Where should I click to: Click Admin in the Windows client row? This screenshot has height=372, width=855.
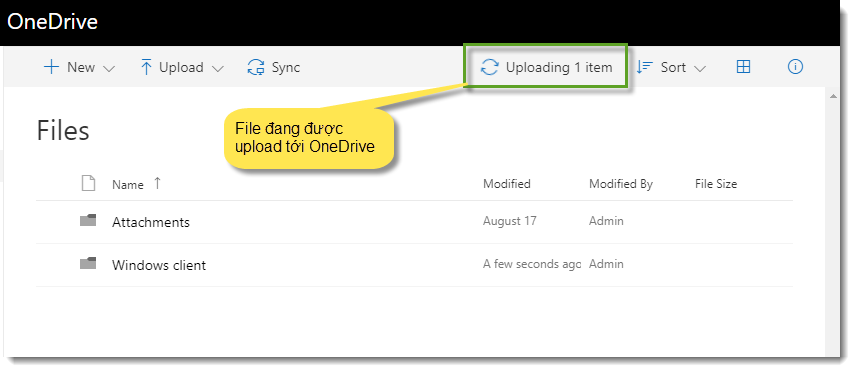tap(606, 264)
